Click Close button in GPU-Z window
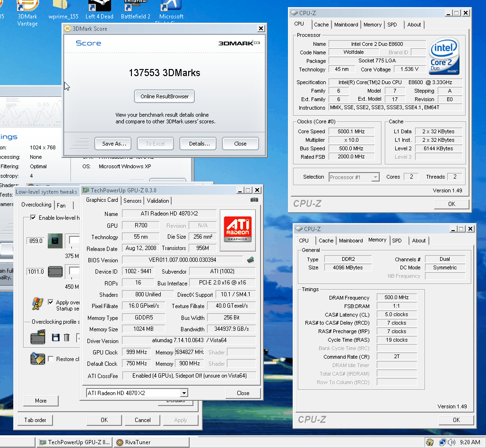The width and height of the screenshot is (486, 448). pyautogui.click(x=243, y=393)
